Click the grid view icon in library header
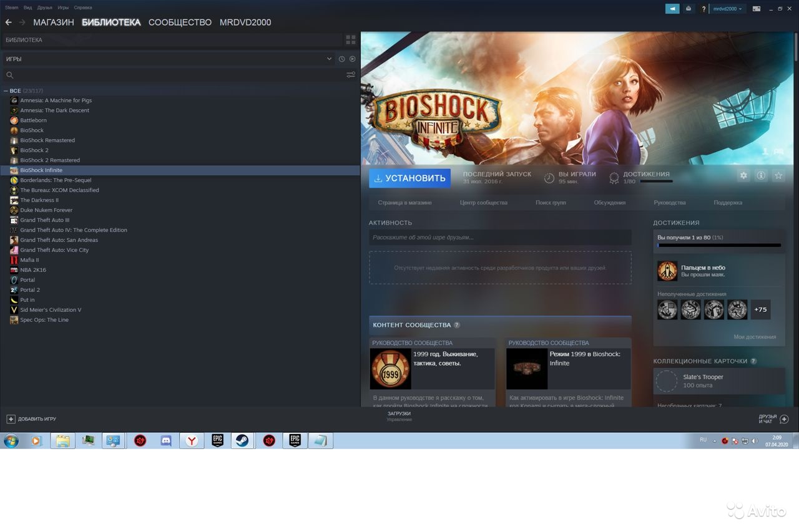The image size is (799, 532). coord(350,40)
